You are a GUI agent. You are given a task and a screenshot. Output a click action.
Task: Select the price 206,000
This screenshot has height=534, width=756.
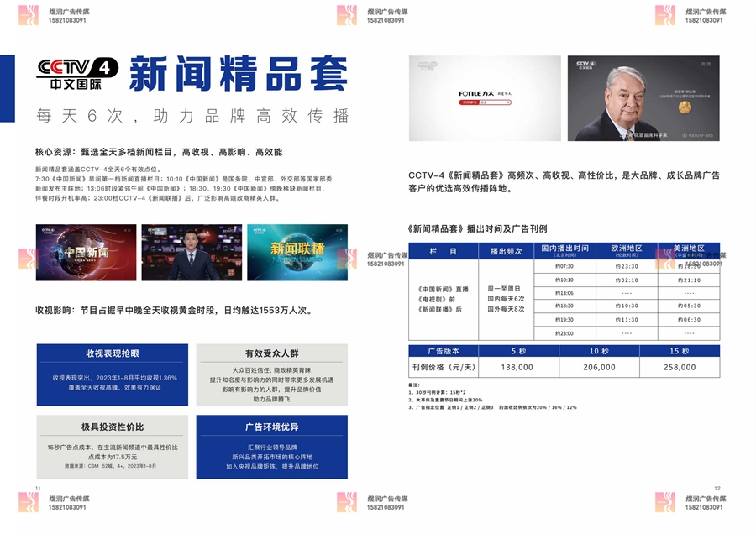599,367
